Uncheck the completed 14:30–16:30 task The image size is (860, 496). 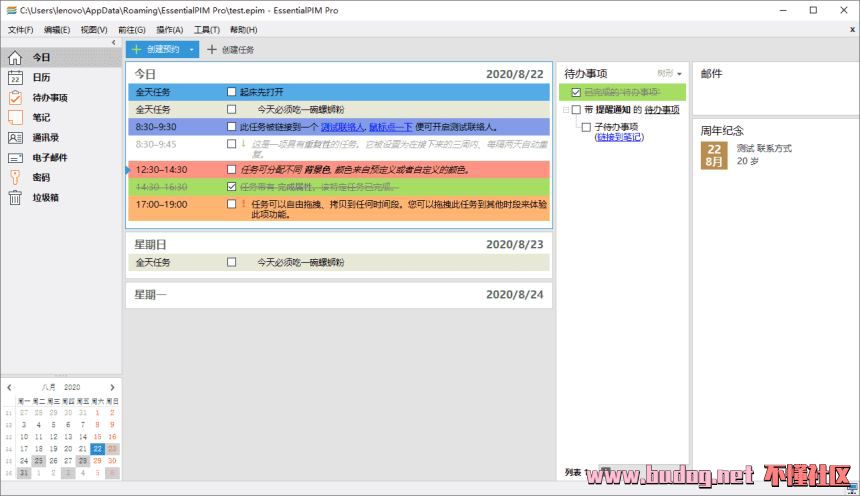(x=231, y=187)
